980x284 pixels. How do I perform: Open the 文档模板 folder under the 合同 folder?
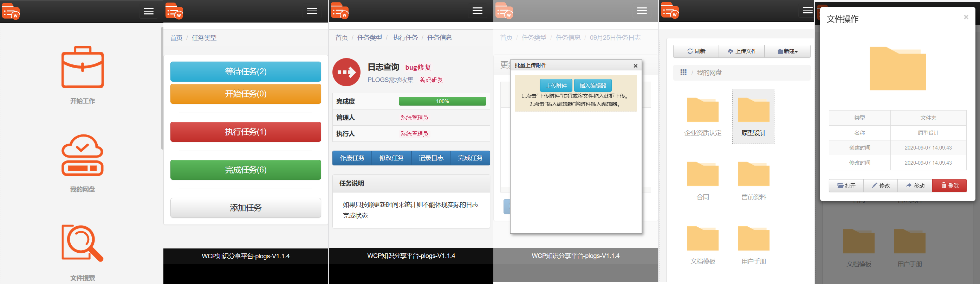[703, 245]
